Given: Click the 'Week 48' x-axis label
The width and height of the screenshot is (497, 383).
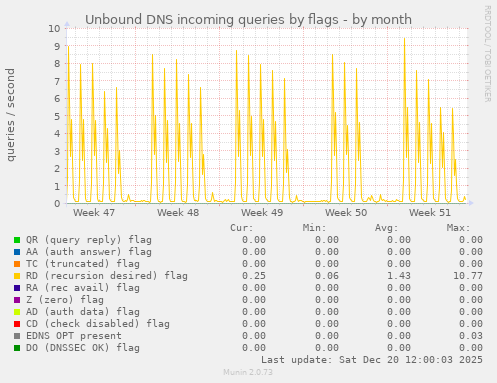Looking at the screenshot, I should tap(178, 213).
